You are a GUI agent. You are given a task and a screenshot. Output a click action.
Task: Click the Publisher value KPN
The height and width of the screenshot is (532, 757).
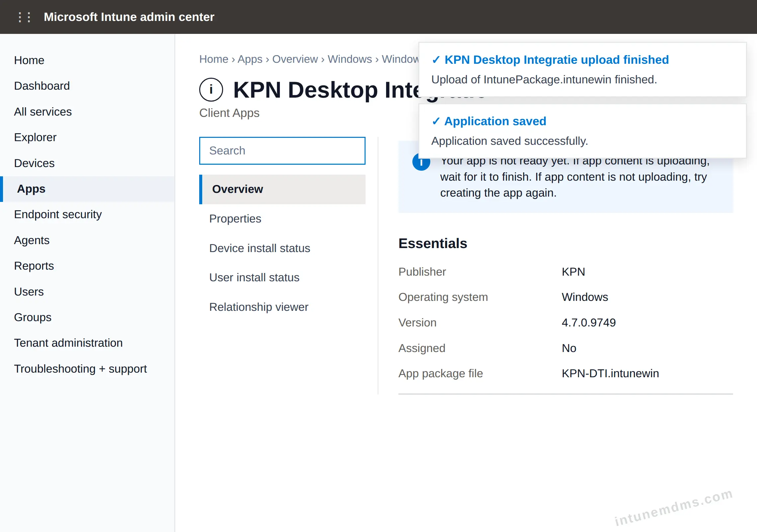point(573,272)
